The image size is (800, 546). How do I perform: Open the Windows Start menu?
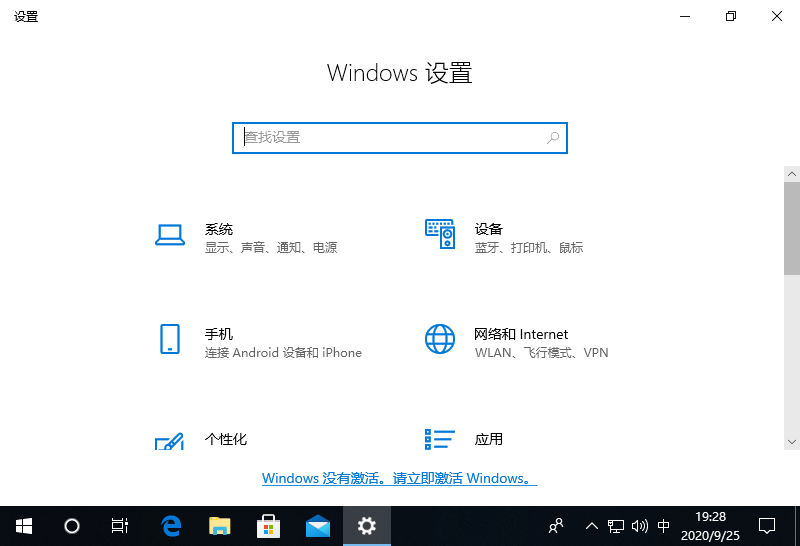tap(24, 526)
